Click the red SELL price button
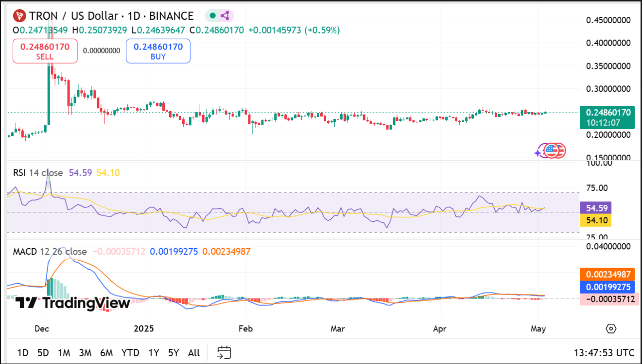Screen dimensions: 642x364 45,51
